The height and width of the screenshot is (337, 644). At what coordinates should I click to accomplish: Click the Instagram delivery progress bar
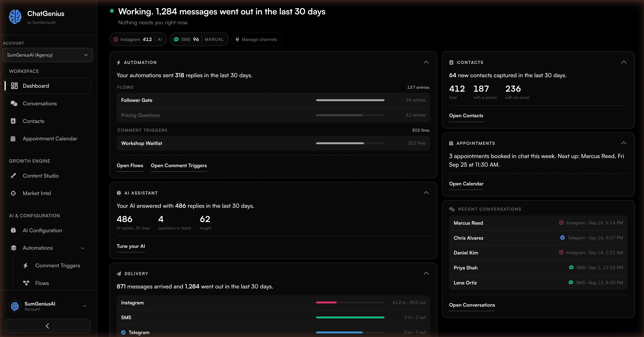[350, 302]
